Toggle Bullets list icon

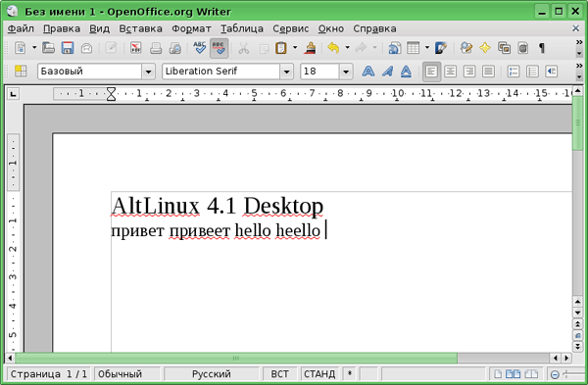pyautogui.click(x=532, y=72)
